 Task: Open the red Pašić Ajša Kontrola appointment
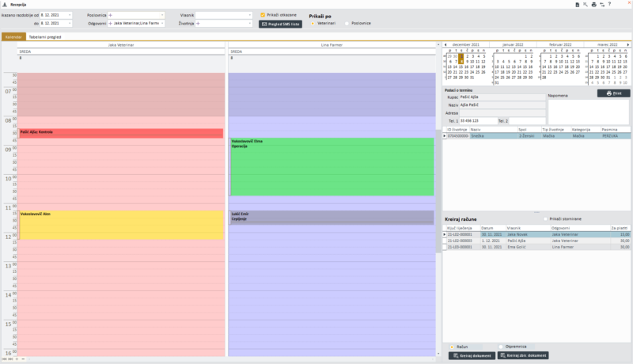click(x=121, y=133)
